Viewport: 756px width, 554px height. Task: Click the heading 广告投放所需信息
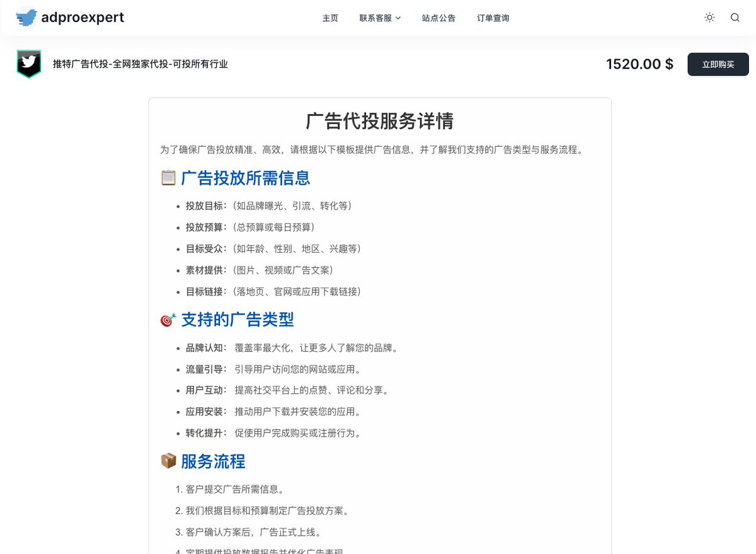click(246, 178)
